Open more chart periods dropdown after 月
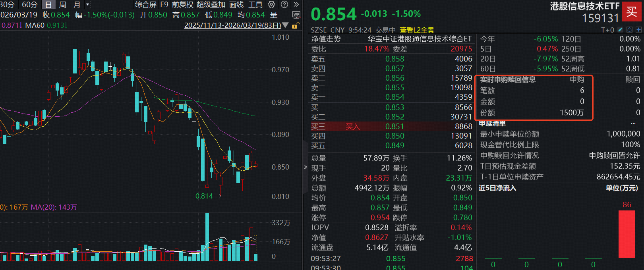644x270 pixels. tap(88, 5)
